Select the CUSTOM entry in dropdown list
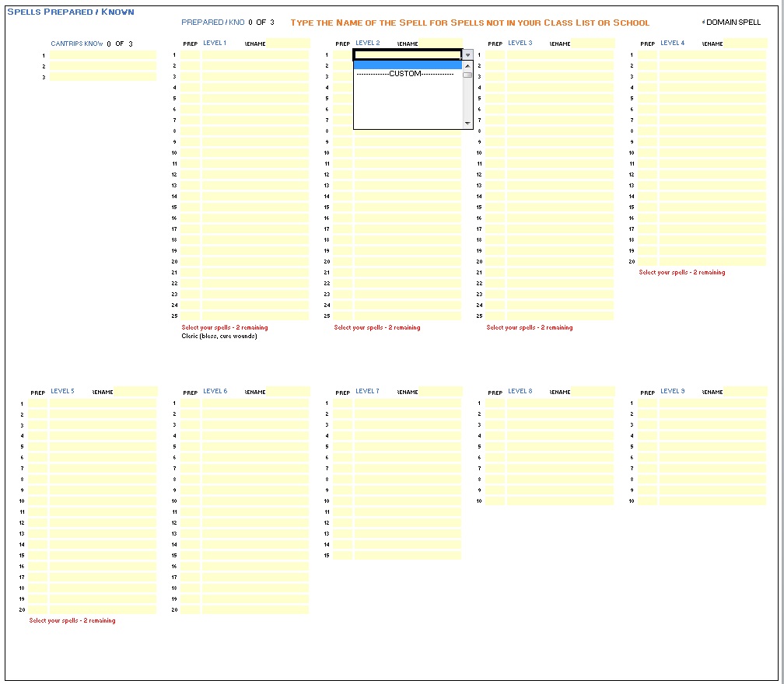This screenshot has width=784, height=684. click(404, 74)
